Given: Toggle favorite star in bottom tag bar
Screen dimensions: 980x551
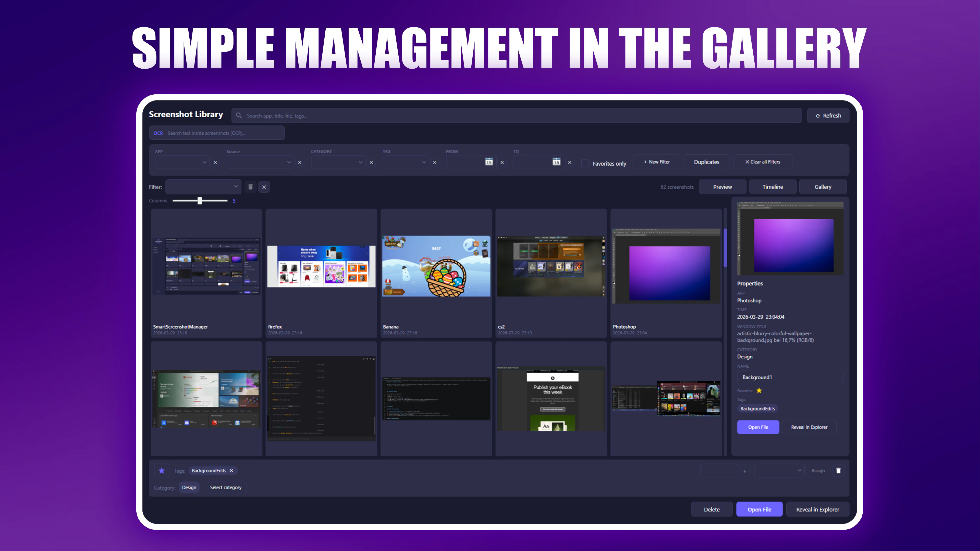Looking at the screenshot, I should pos(162,470).
